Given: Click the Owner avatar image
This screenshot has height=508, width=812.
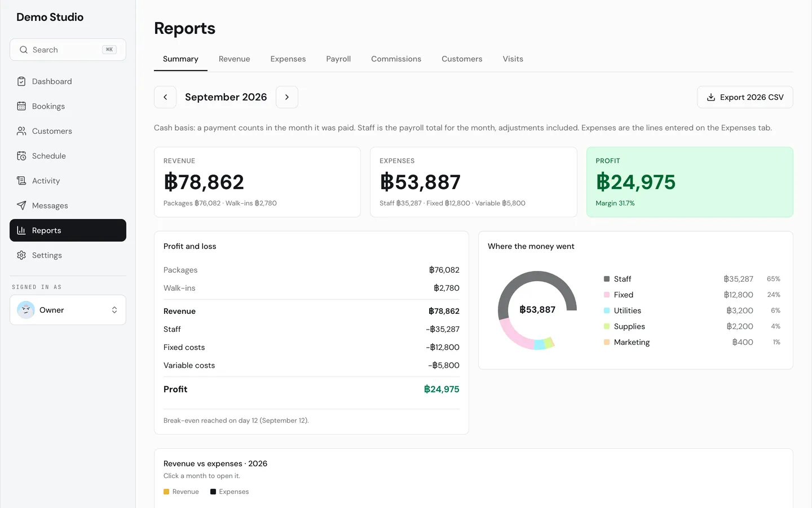Looking at the screenshot, I should pos(26,310).
